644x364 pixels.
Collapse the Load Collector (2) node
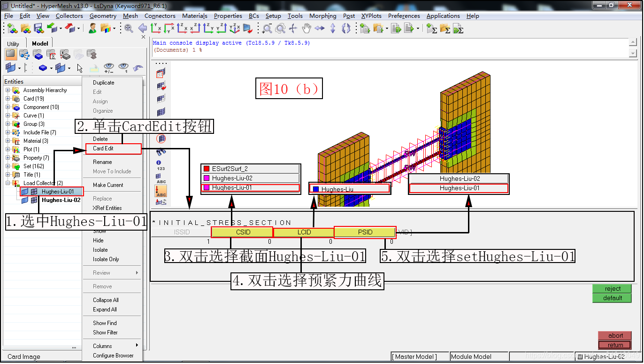tap(8, 183)
